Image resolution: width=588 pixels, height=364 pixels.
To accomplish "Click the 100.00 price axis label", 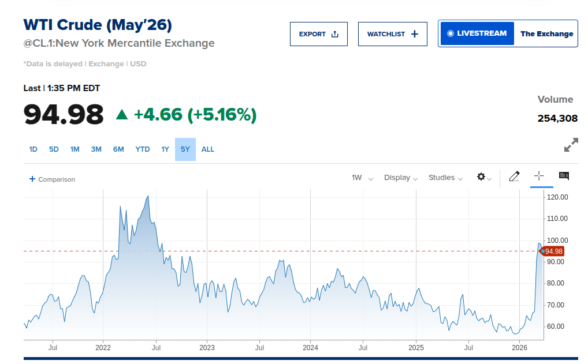I will (x=557, y=241).
